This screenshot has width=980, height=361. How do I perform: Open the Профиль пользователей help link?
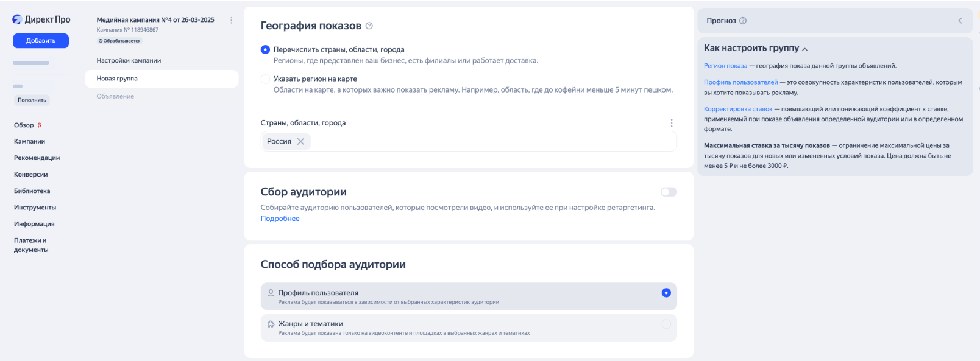pos(741,82)
